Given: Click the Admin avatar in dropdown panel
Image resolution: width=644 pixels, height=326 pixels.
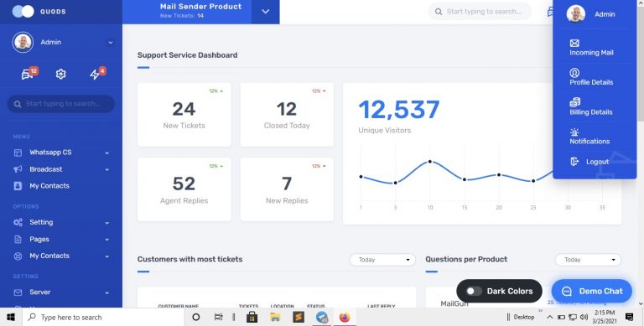Looking at the screenshot, I should [576, 14].
